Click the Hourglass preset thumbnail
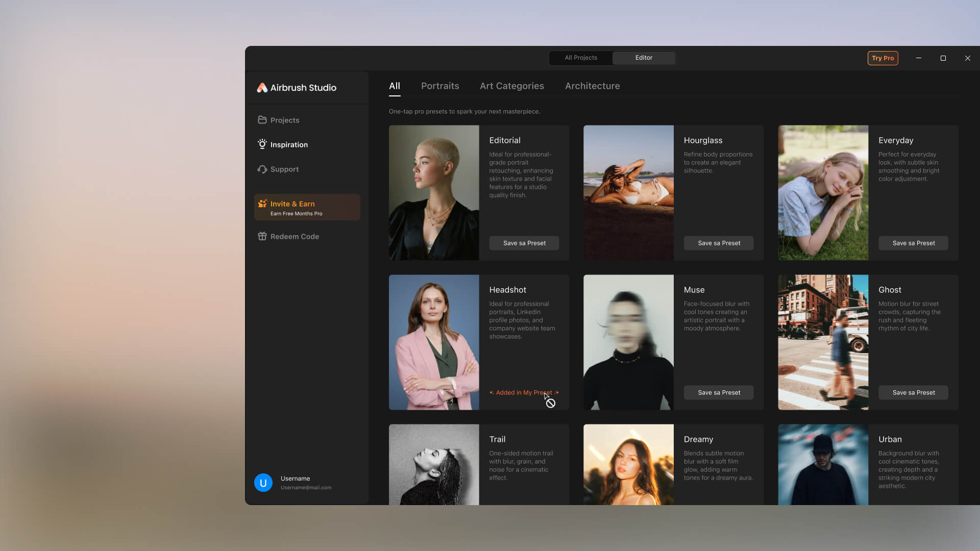980x551 pixels. click(x=628, y=193)
